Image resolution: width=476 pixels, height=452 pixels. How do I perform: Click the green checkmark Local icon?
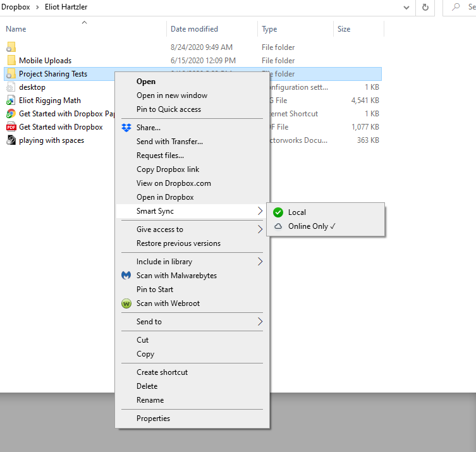[278, 212]
